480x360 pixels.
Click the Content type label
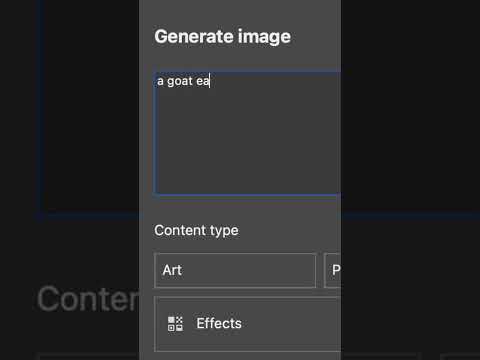[196, 230]
